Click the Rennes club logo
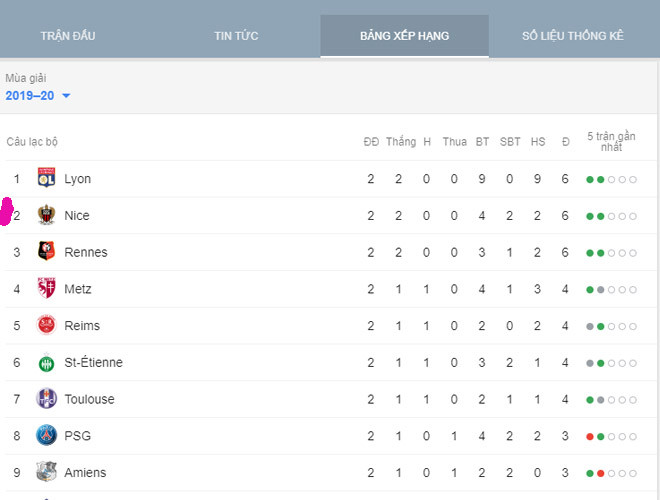Image resolution: width=660 pixels, height=500 pixels. coord(46,252)
